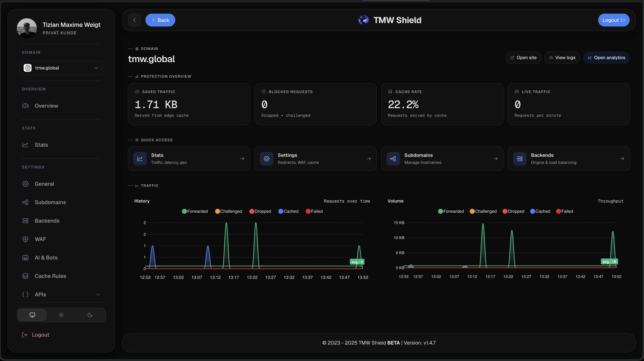644x361 pixels.
Task: Click the Stats quick access chart icon
Action: (140, 158)
